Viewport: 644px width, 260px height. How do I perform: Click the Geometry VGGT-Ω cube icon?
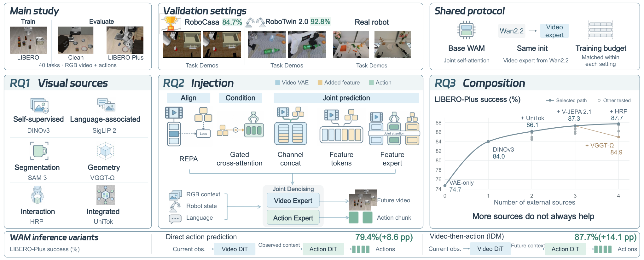(105, 151)
